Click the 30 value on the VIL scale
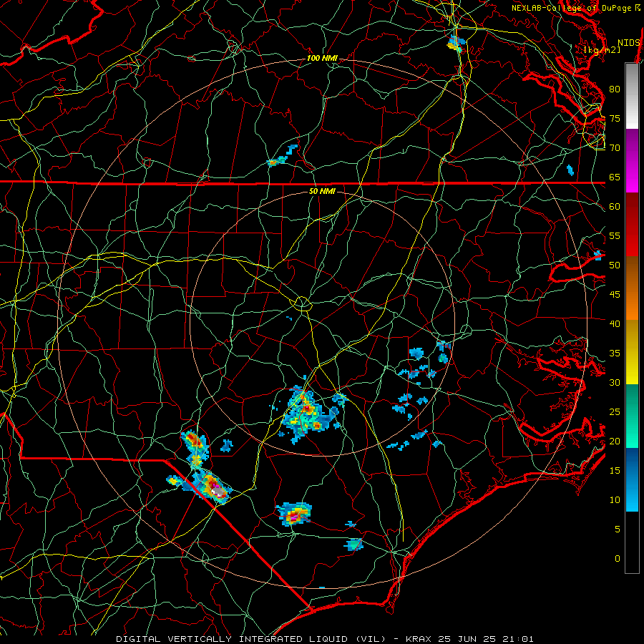 click(x=615, y=383)
